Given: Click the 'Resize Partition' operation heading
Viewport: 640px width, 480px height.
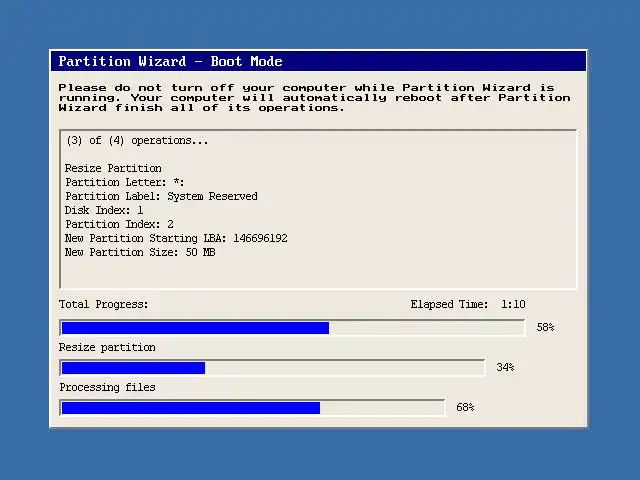Looking at the screenshot, I should click(113, 168).
